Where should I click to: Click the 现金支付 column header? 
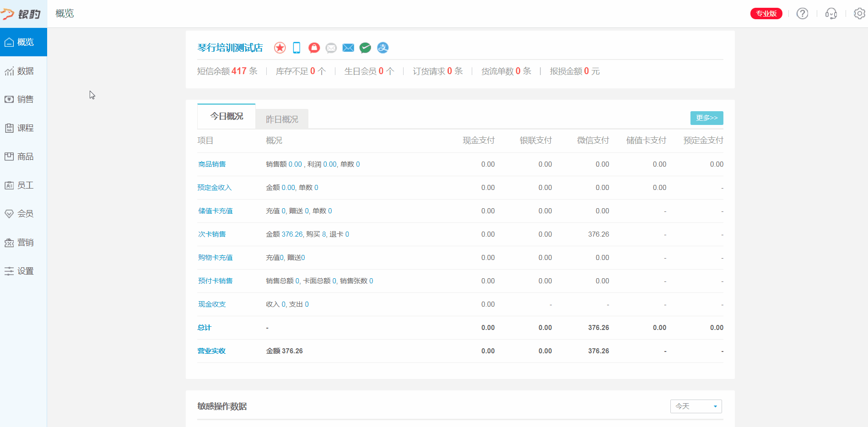479,141
